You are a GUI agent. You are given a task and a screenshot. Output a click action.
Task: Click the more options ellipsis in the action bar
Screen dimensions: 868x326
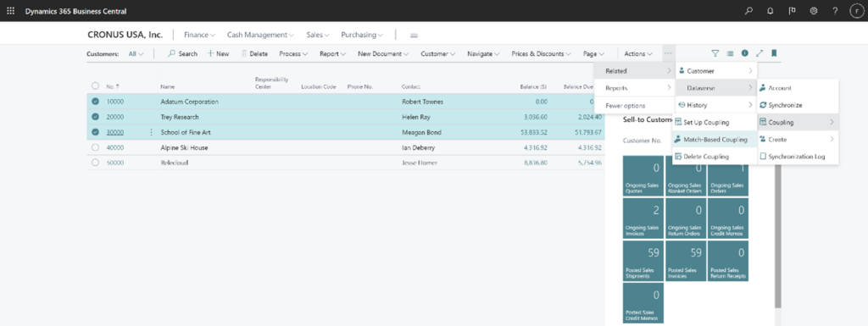(x=668, y=53)
